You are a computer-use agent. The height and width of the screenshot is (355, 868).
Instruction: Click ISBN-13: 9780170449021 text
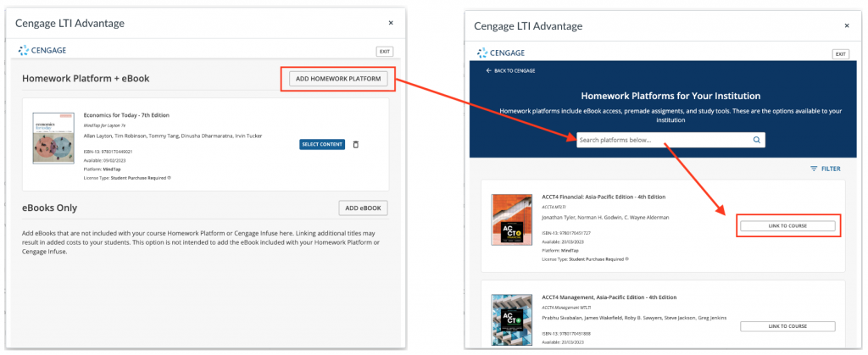point(108,152)
